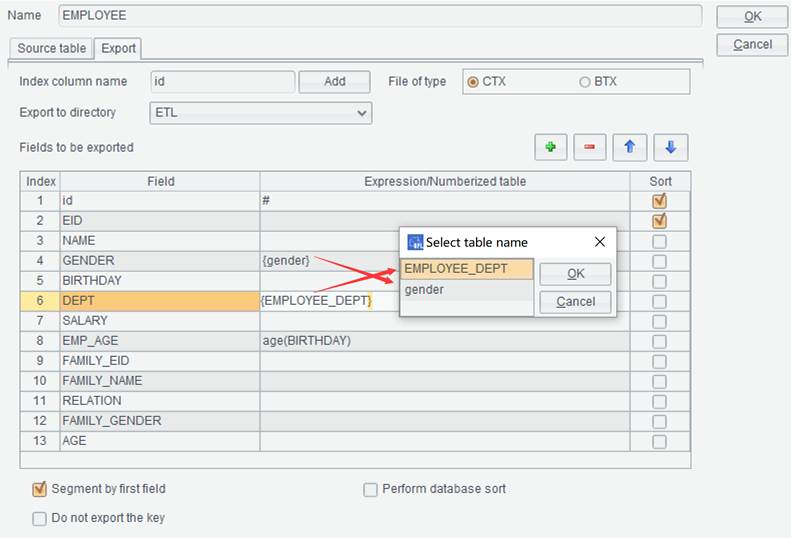Enable Perform database sort option
The image size is (791, 538).
pos(370,490)
